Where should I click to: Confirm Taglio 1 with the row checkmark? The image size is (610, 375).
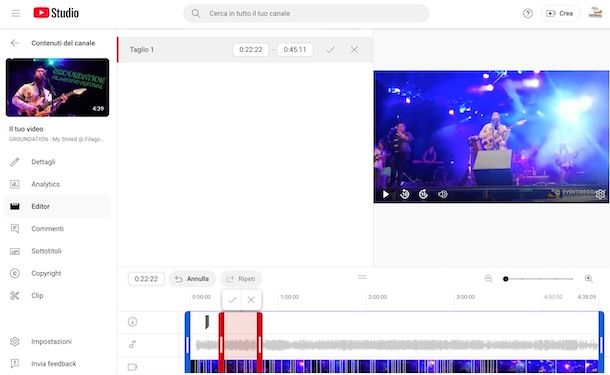point(330,50)
